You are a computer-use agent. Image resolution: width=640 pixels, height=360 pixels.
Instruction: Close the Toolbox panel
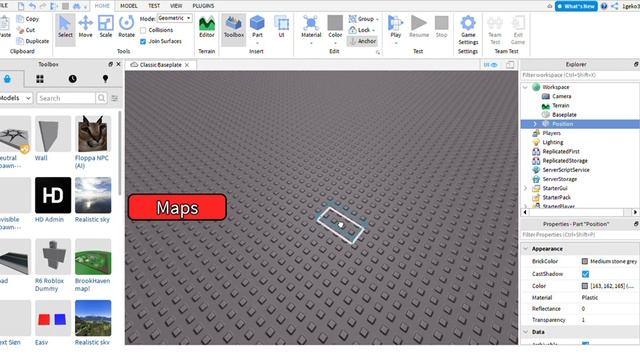(x=118, y=64)
